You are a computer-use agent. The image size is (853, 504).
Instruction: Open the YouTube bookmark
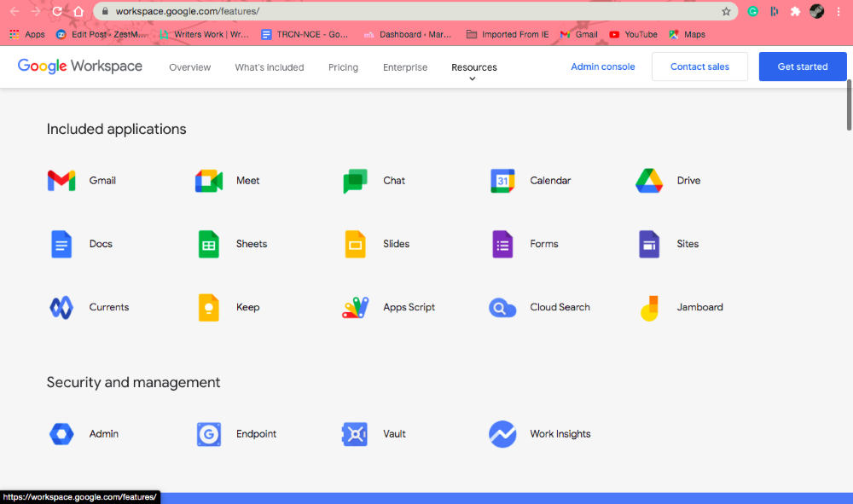tap(633, 34)
